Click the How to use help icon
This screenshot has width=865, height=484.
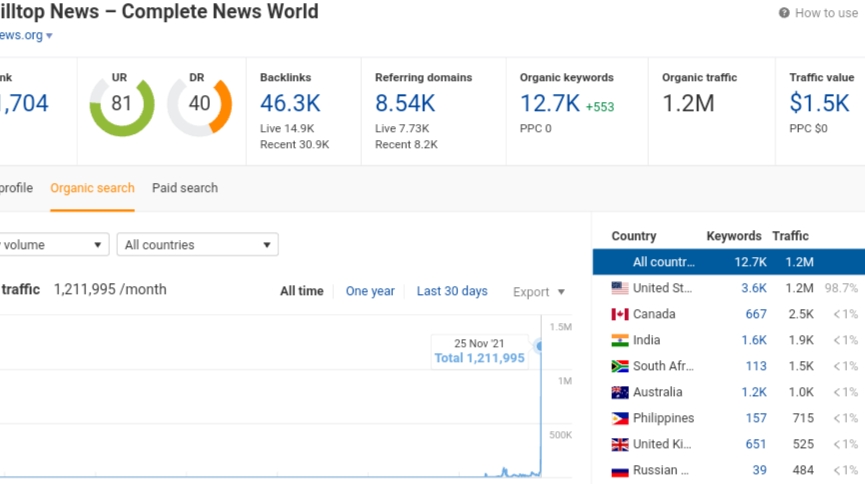click(784, 13)
